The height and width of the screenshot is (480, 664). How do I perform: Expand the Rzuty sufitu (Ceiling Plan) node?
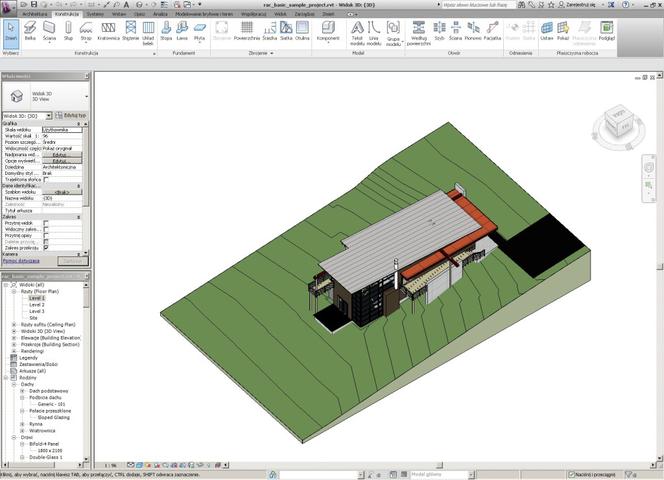14,325
